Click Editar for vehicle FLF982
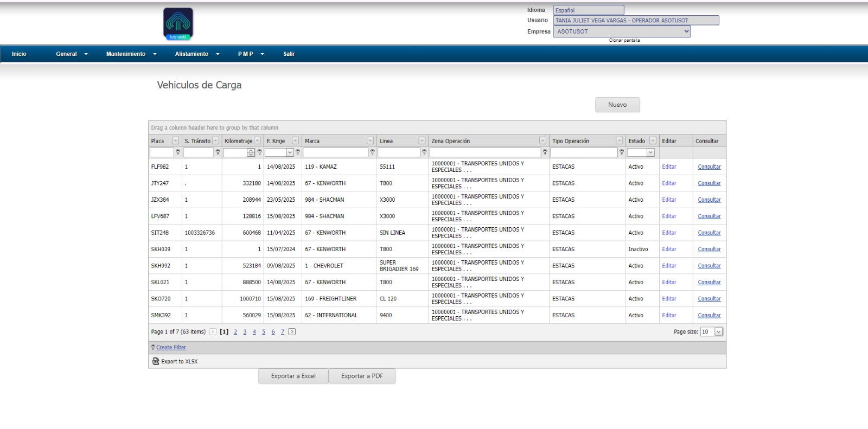Viewport: 868px width, 429px height. click(x=669, y=167)
